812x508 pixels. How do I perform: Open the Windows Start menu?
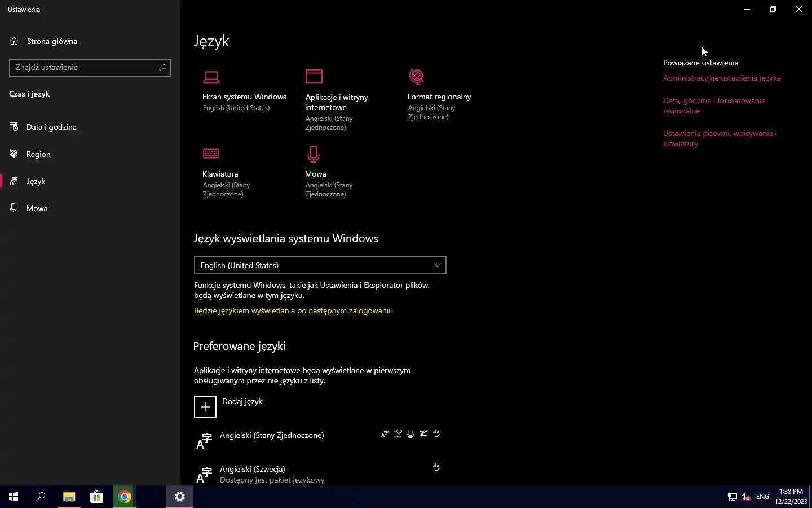coord(14,497)
